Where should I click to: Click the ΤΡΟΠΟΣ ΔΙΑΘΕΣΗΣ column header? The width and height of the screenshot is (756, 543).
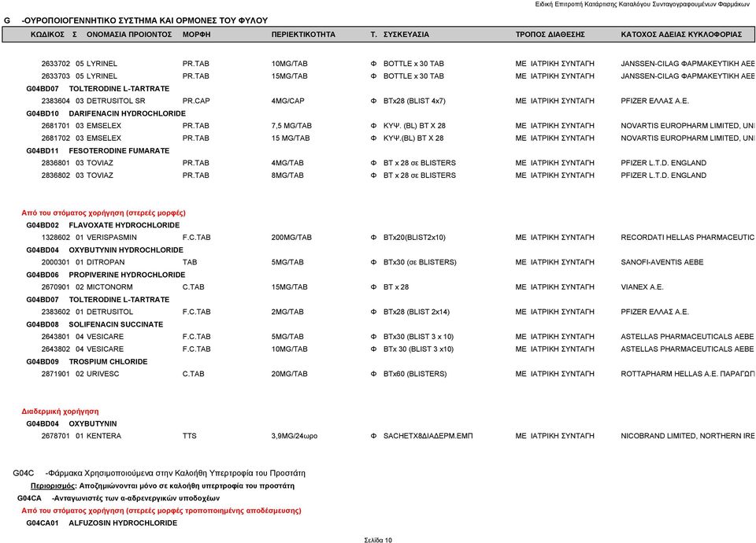(x=550, y=35)
